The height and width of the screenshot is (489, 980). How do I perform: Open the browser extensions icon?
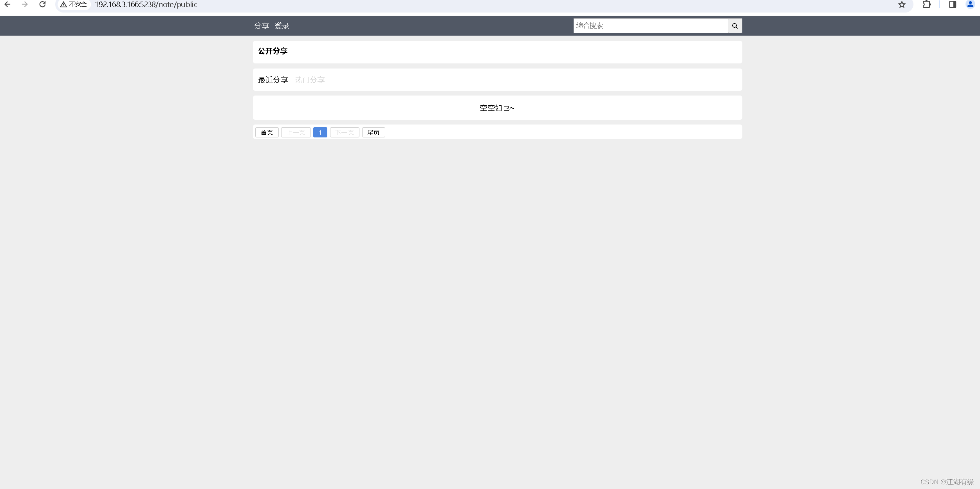tap(927, 5)
